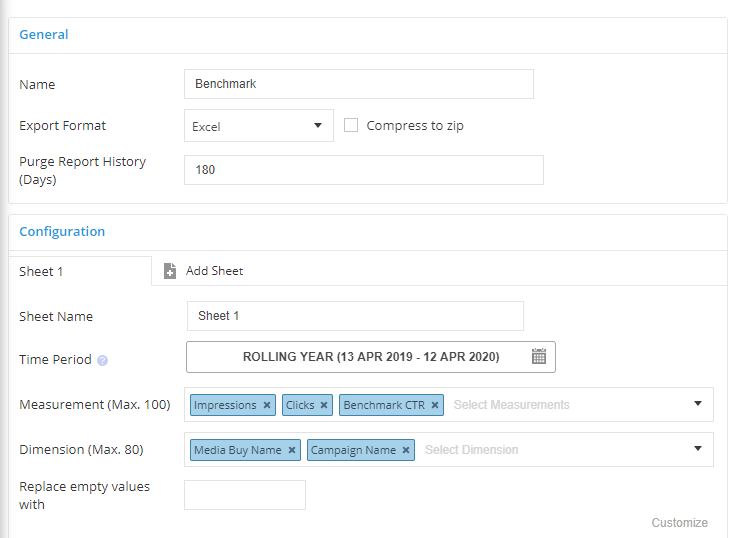Open the Export Format Excel dropdown
Image resolution: width=753 pixels, height=538 pixels.
pyautogui.click(x=259, y=126)
